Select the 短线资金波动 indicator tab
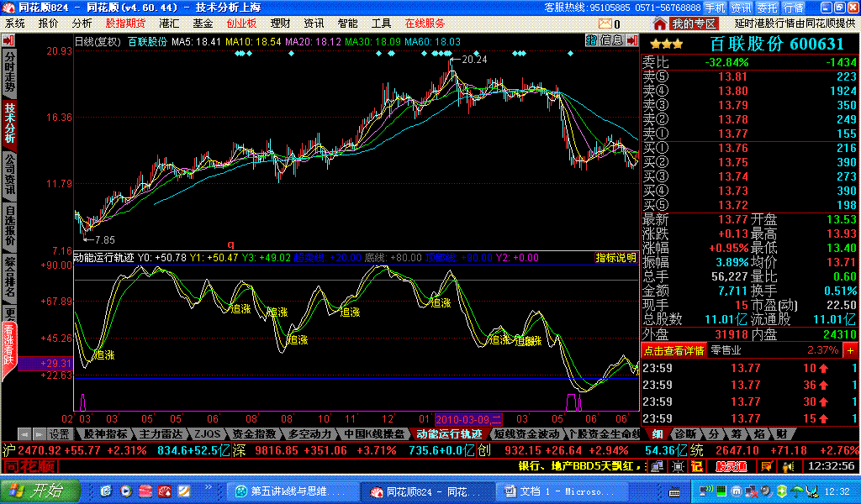Viewport: 861px width, 504px height. (526, 434)
